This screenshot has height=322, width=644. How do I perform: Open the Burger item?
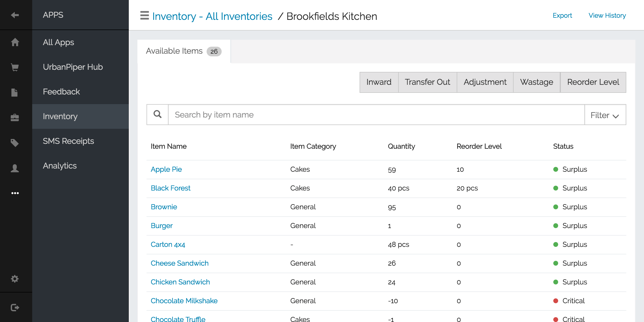162,226
